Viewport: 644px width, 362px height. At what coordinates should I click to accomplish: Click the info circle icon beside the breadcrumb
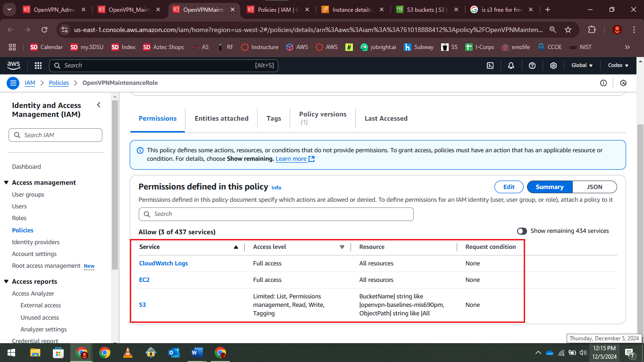tap(603, 83)
